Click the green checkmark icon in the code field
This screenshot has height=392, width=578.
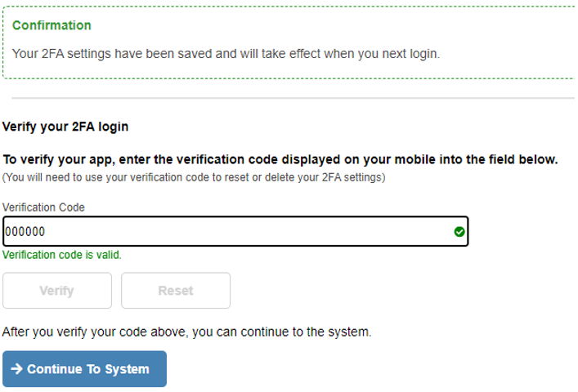point(459,231)
